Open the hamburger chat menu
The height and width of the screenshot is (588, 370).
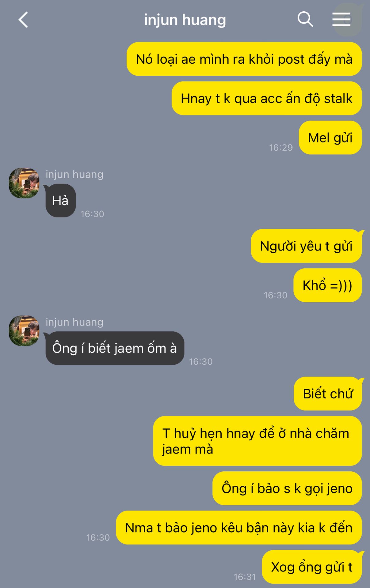tap(341, 19)
